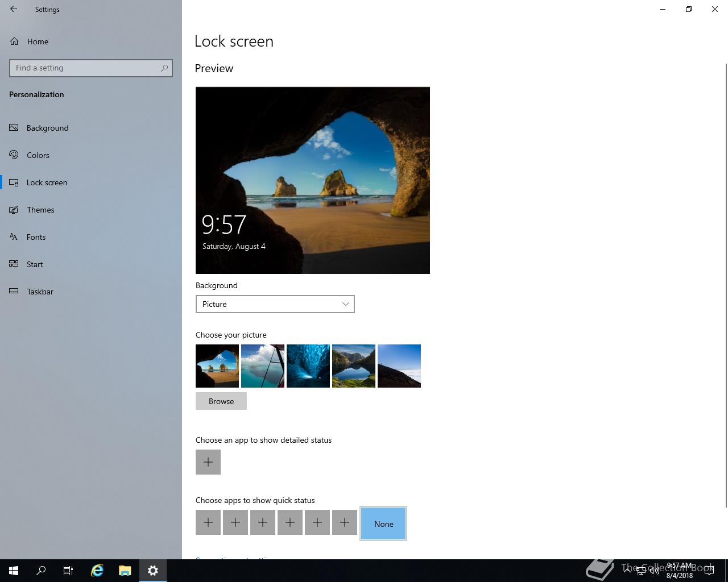This screenshot has height=582, width=728.
Task: Open the Taskbar settings page
Action: point(91,292)
